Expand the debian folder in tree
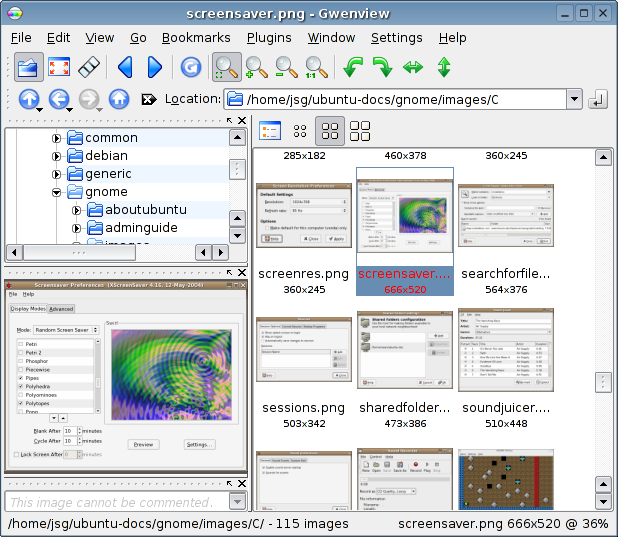 (x=57, y=156)
